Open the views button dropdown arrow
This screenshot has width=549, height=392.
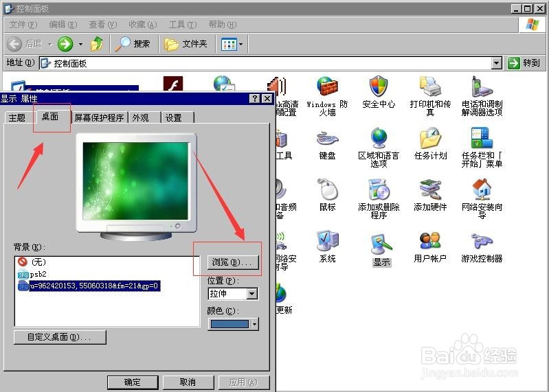pos(241,45)
